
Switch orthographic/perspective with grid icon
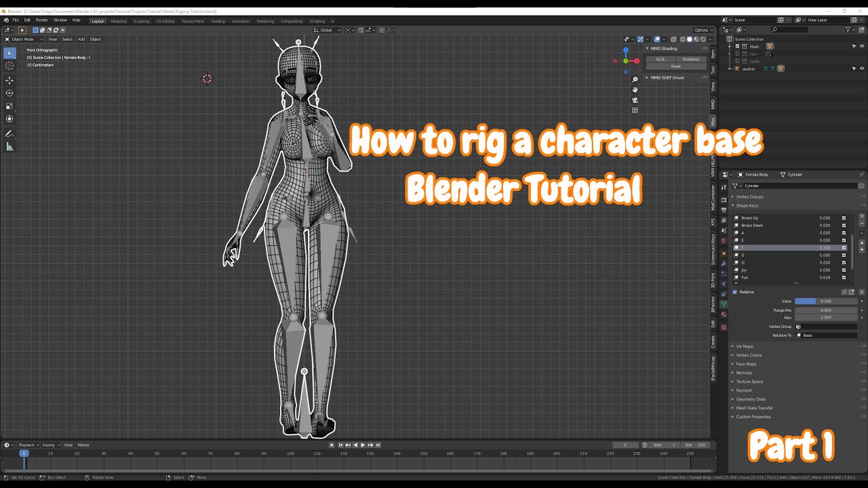(x=635, y=110)
